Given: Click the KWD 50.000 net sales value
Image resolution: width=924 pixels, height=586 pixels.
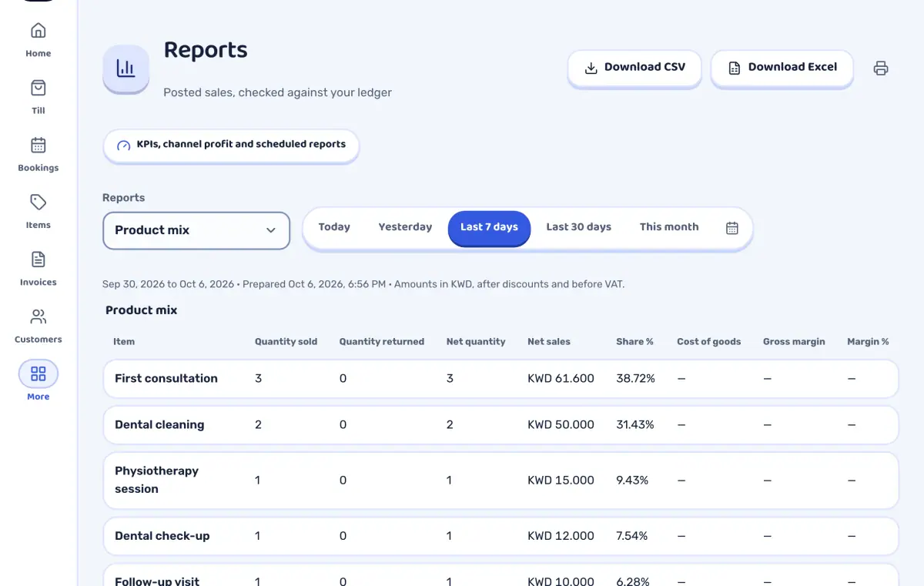Looking at the screenshot, I should 561,425.
